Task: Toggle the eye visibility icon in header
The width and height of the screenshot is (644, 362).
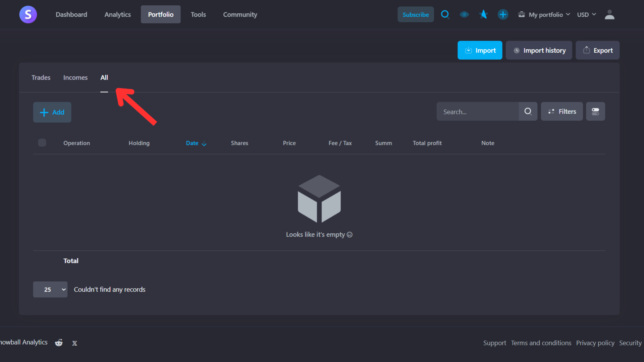Action: (x=464, y=14)
